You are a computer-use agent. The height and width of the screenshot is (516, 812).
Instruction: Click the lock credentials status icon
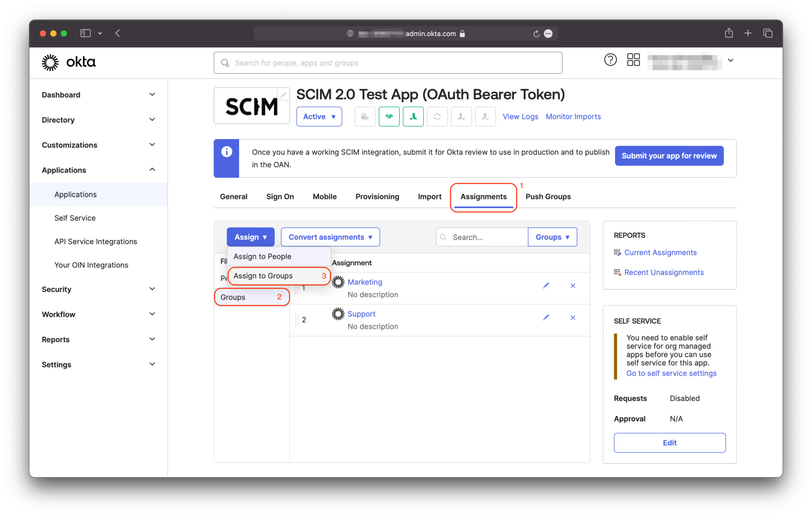[365, 117]
